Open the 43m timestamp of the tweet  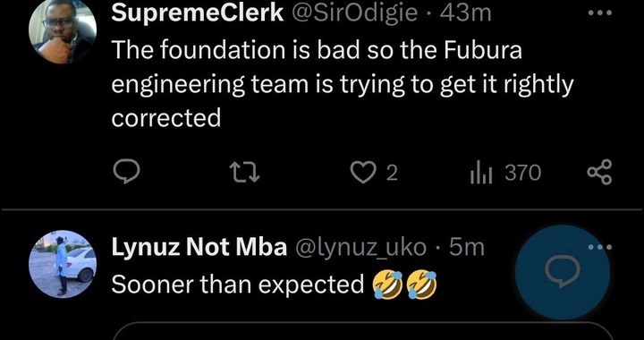point(465,13)
